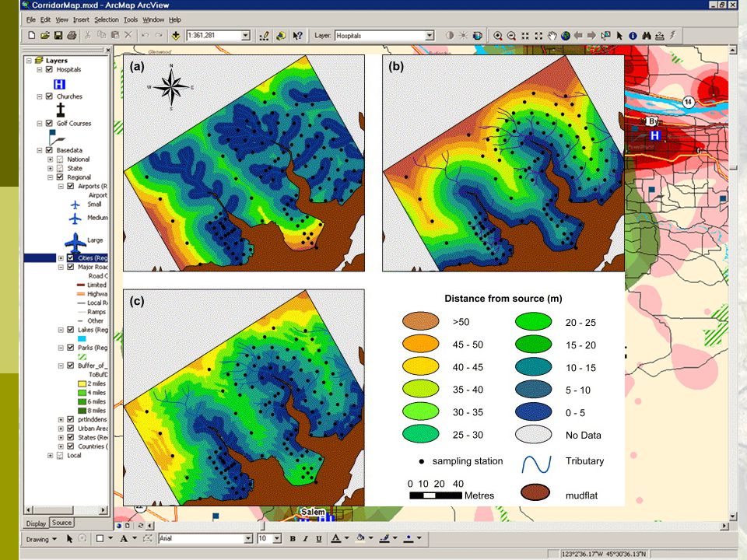Screen dimensions: 747x560
Task: Toggle the Lakes layer checkbox
Action: click(x=71, y=330)
